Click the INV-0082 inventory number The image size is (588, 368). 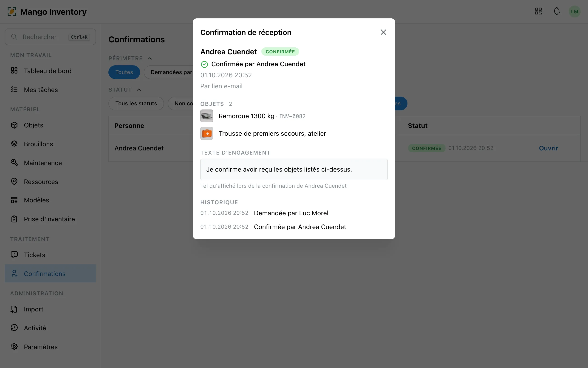pos(292,116)
